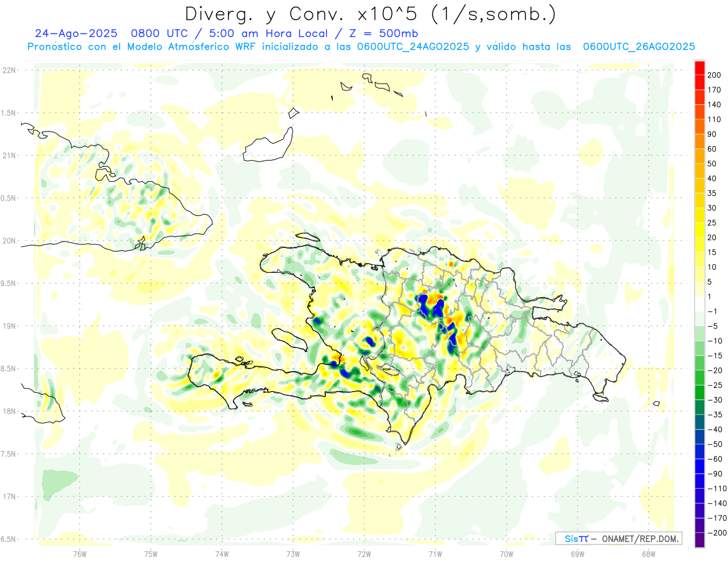
Task: Click the '72W' longitude label
Action: click(x=364, y=554)
